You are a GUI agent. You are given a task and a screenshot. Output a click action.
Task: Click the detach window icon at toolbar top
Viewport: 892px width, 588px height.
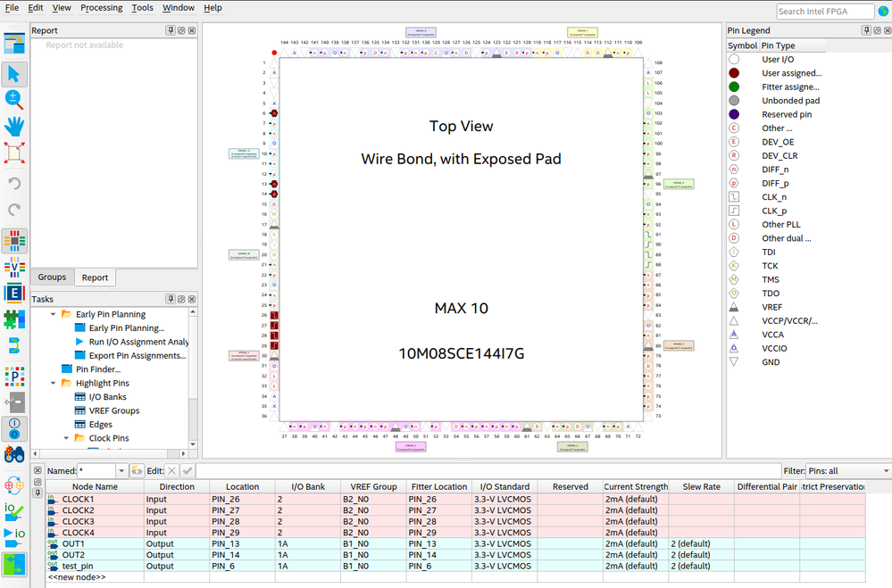click(14, 43)
